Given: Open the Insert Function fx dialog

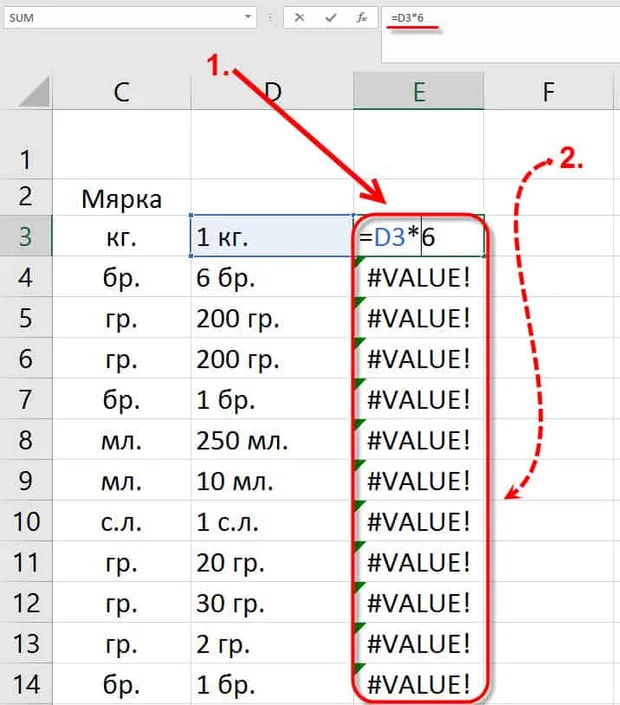Looking at the screenshot, I should click(361, 18).
